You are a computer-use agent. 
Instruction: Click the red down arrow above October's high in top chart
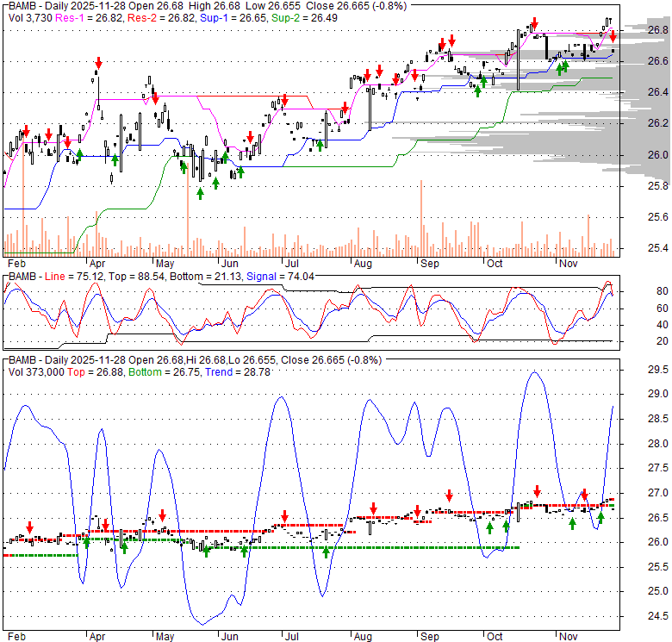click(x=535, y=22)
